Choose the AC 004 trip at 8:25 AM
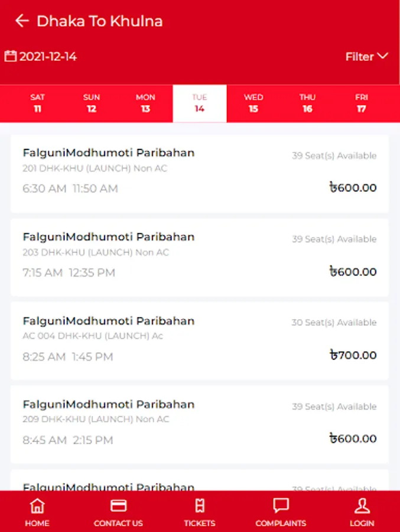The height and width of the screenshot is (532, 400). (x=200, y=341)
